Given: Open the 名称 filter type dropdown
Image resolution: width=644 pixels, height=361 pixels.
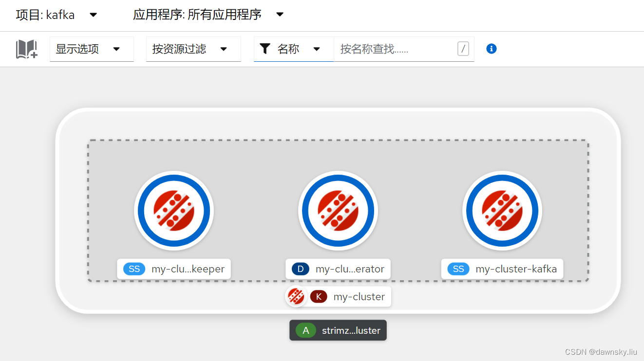Looking at the screenshot, I should coord(294,49).
